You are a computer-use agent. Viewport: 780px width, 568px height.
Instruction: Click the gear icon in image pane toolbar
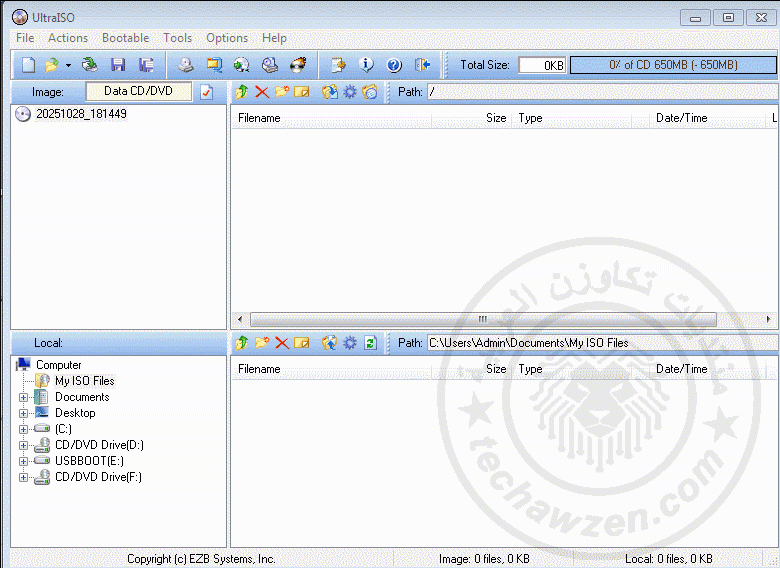(x=350, y=92)
